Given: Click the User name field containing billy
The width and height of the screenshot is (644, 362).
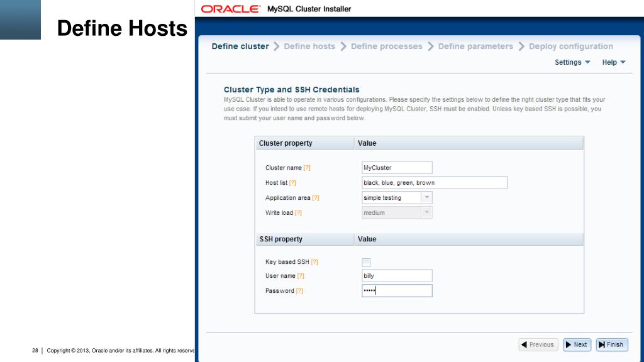Looking at the screenshot, I should pyautogui.click(x=397, y=276).
